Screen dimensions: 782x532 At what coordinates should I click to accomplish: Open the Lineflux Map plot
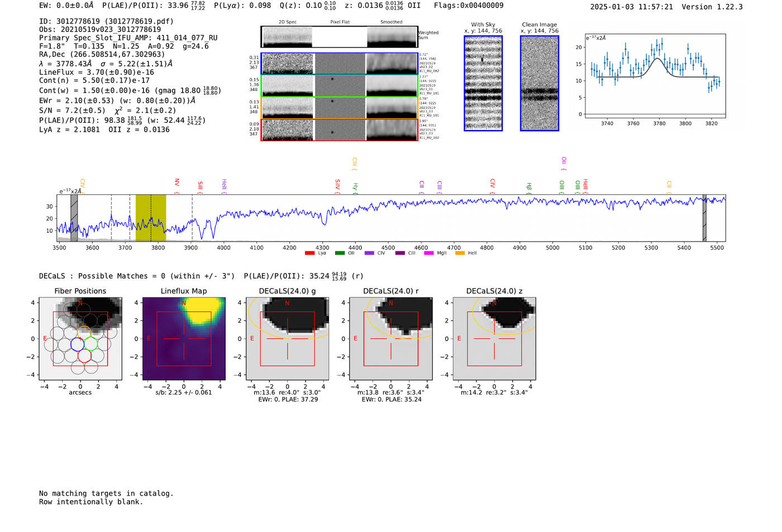coord(184,338)
